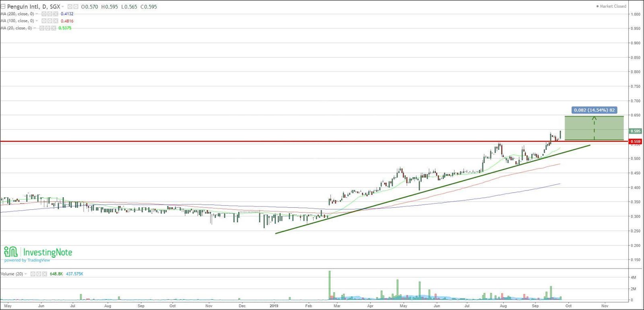The height and width of the screenshot is (310, 644).
Task: Click the 0.082 (14.54%) 82 measurement label
Action: pyautogui.click(x=594, y=110)
